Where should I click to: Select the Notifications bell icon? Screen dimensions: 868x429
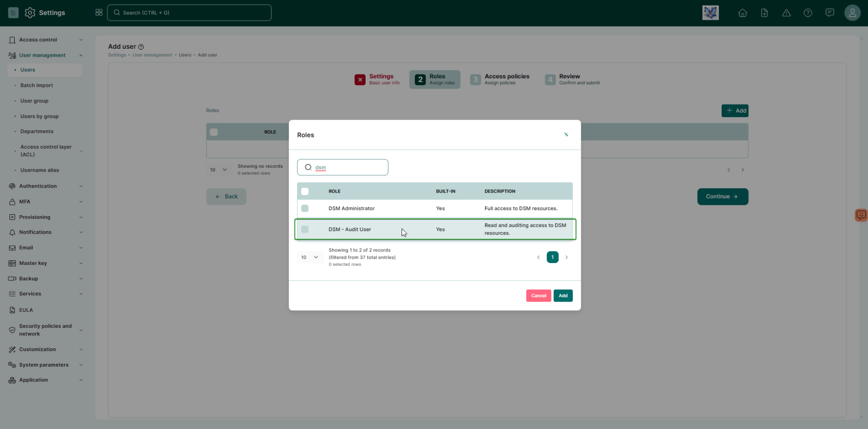pos(12,232)
